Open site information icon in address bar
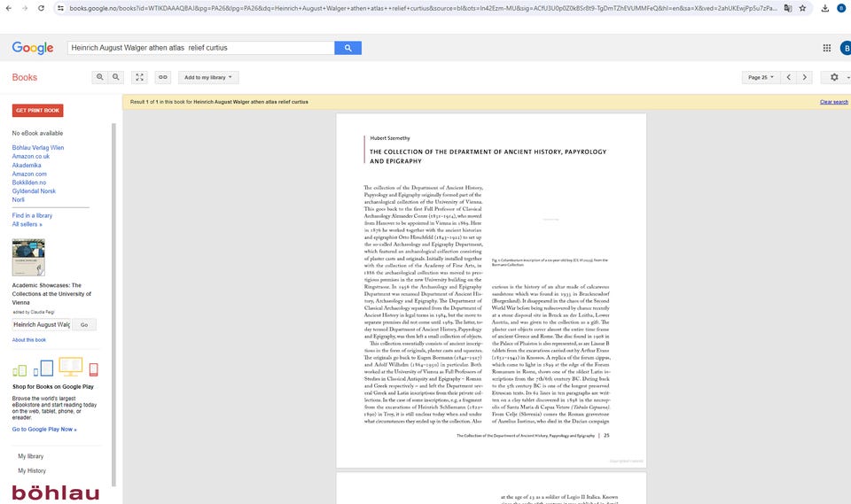Image resolution: width=851 pixels, height=504 pixels. coord(60,8)
